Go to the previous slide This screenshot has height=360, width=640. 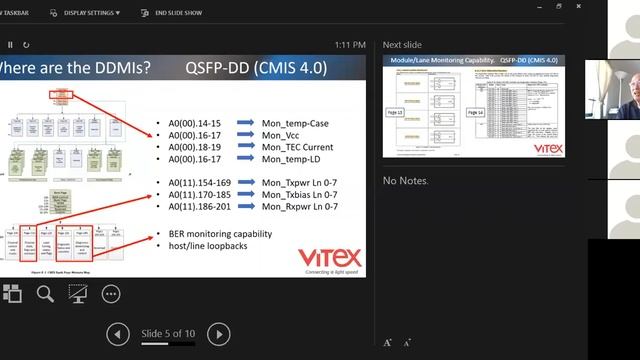pos(118,334)
